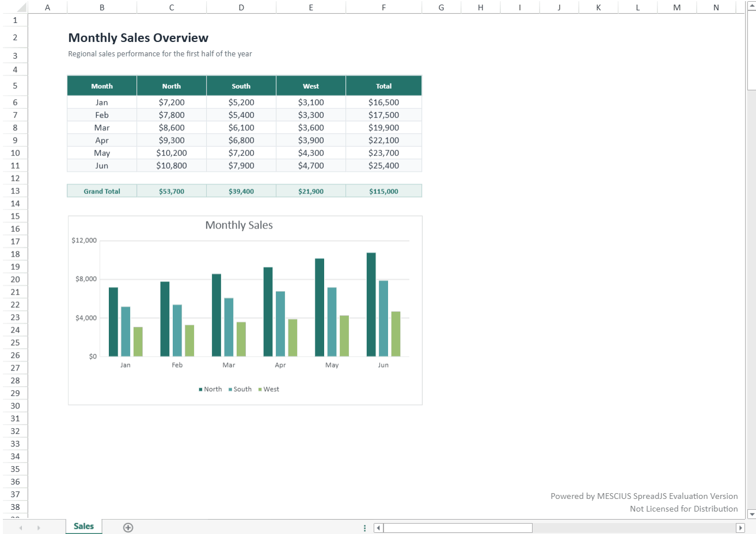Click the North header cell
This screenshot has height=534, width=756.
(x=172, y=86)
